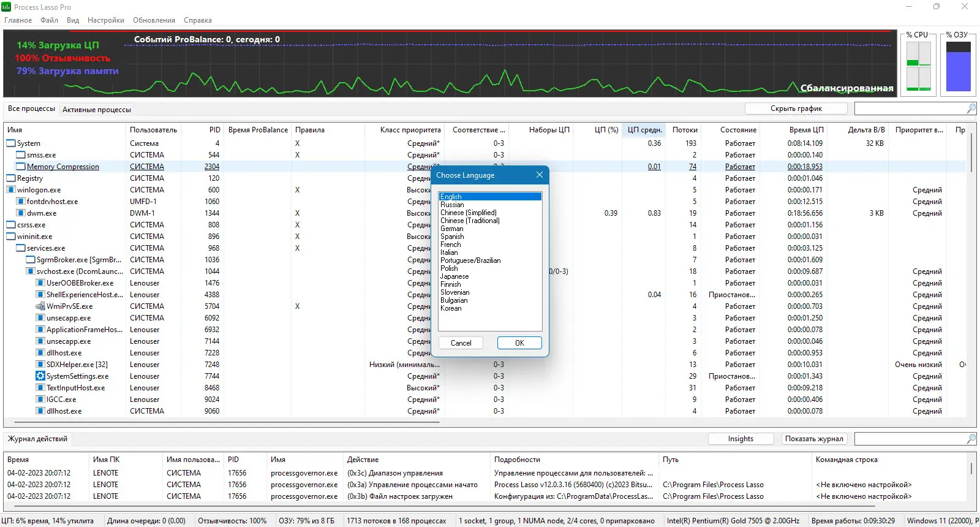The height and width of the screenshot is (527, 980).
Task: Click process search magnifier icon
Action: coord(971,108)
